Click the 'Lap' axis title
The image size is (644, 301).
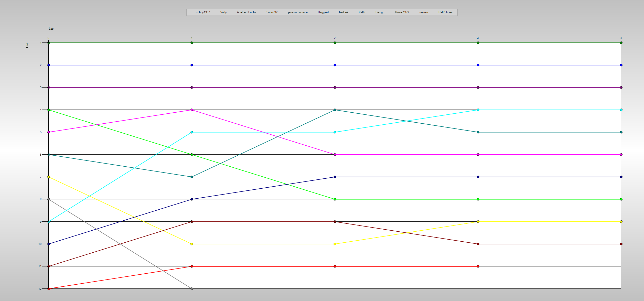coord(51,29)
